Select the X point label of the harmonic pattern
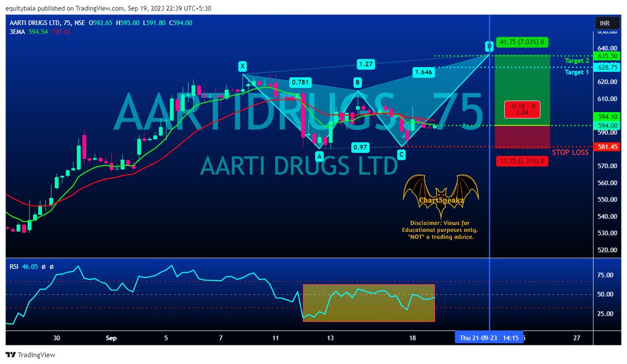 tap(242, 66)
